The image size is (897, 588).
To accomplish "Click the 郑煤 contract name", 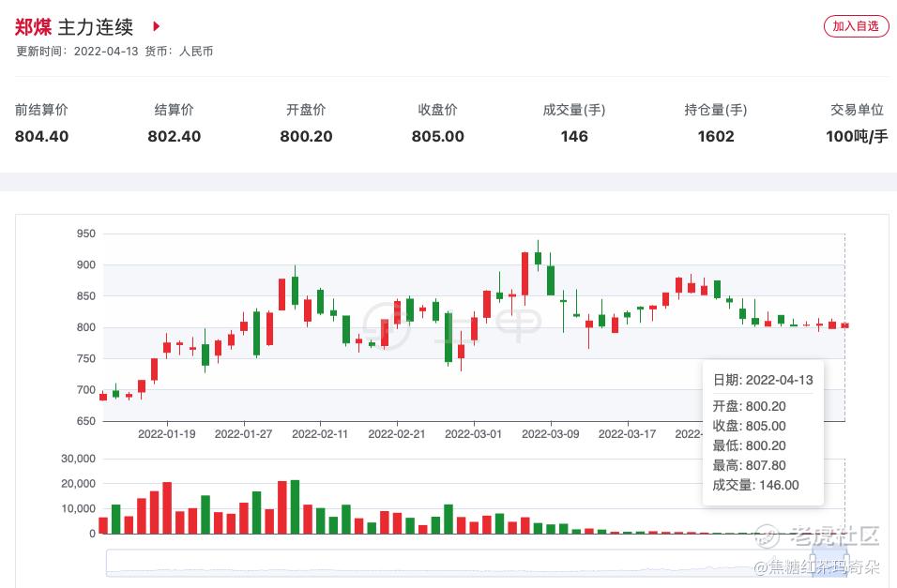I will point(34,26).
